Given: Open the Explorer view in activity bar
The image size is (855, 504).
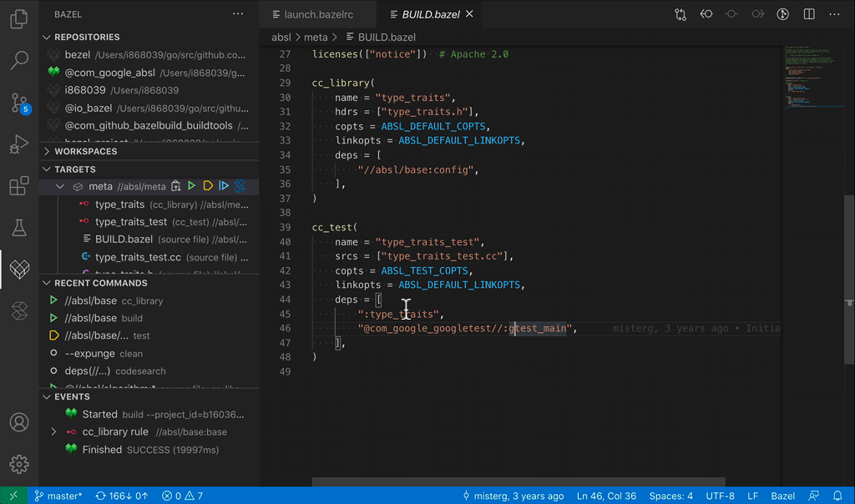Looking at the screenshot, I should click(19, 19).
